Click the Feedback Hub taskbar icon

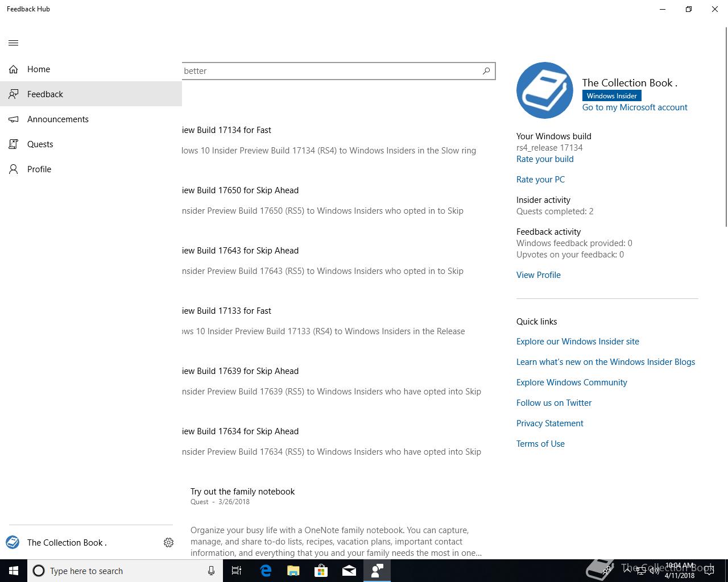click(x=377, y=571)
